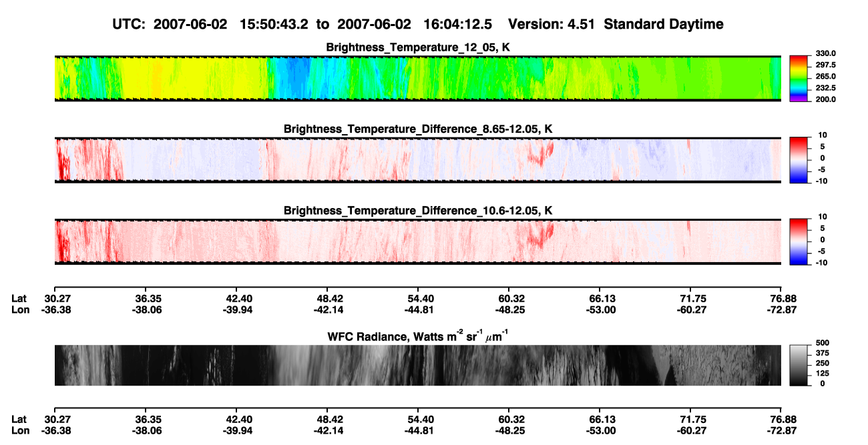
Task: Click the 330.0 value on the top color scale
Action: coord(826,53)
